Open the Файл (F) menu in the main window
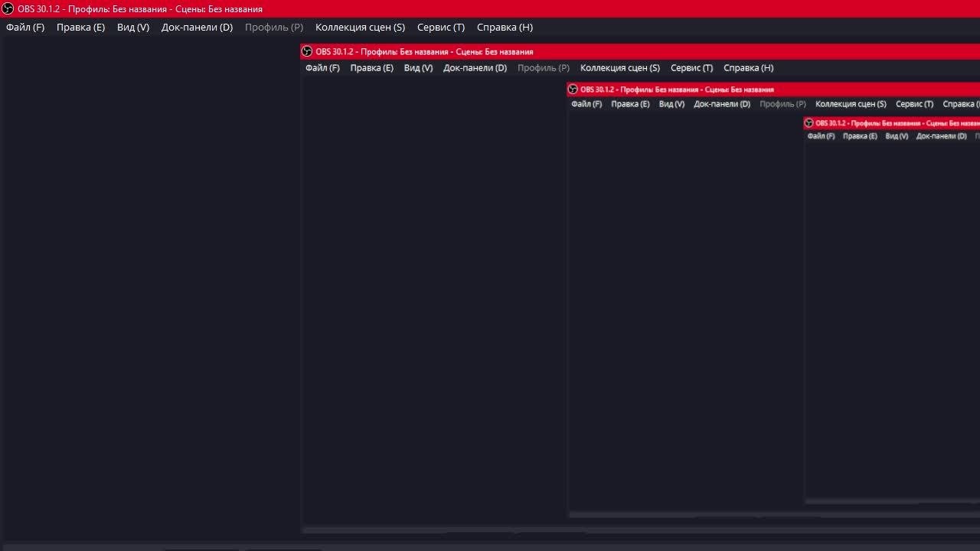Image resolution: width=980 pixels, height=551 pixels. (x=25, y=27)
